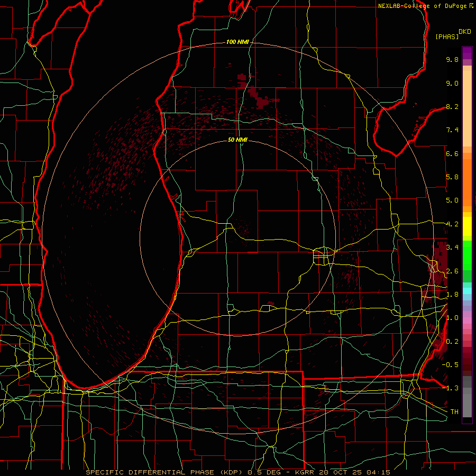Select the dark orange 5.8 color band
The width and height of the screenshot is (476, 476).
coord(467,177)
